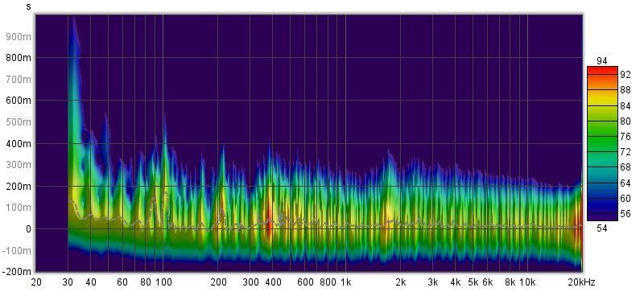
Task: Select the green 76 band on color scale
Action: [x=602, y=137]
